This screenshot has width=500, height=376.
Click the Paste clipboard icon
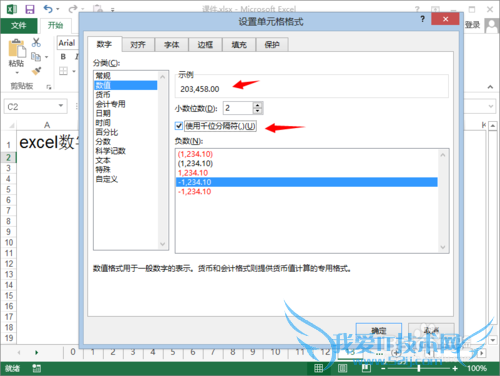click(17, 48)
